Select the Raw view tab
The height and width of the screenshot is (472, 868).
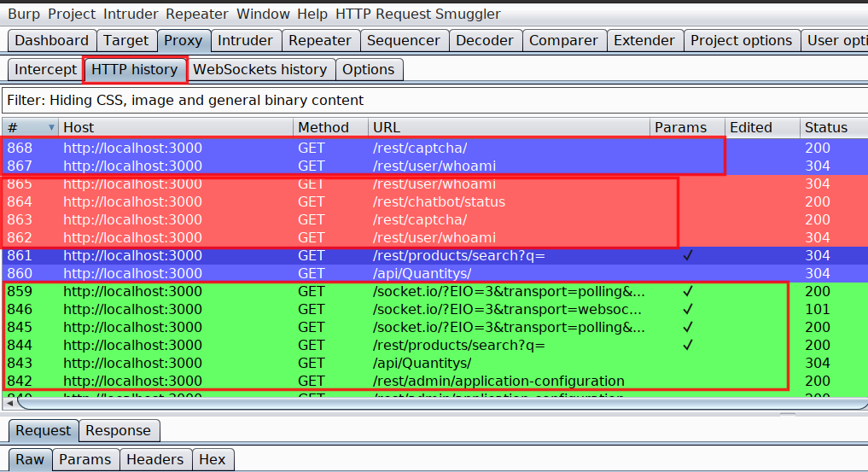pos(29,460)
